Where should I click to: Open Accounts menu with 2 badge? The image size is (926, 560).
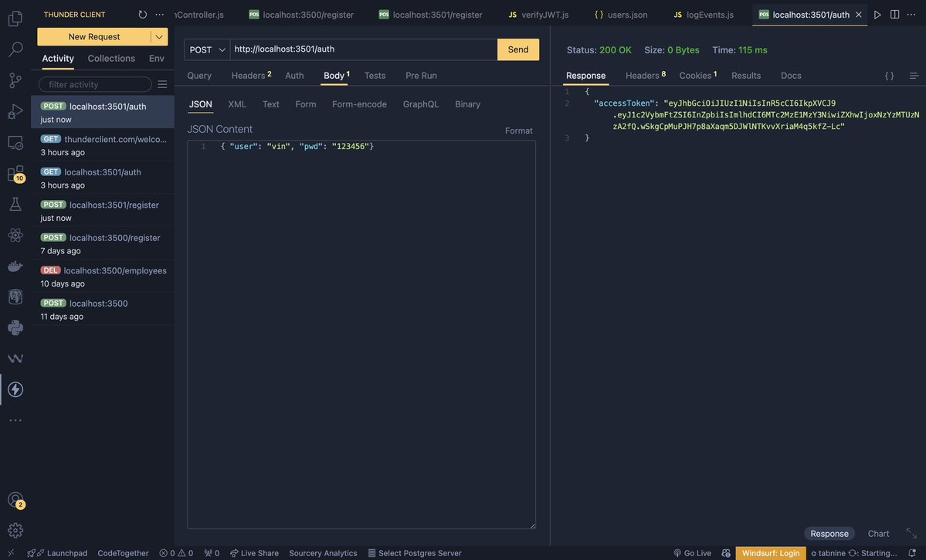click(15, 501)
